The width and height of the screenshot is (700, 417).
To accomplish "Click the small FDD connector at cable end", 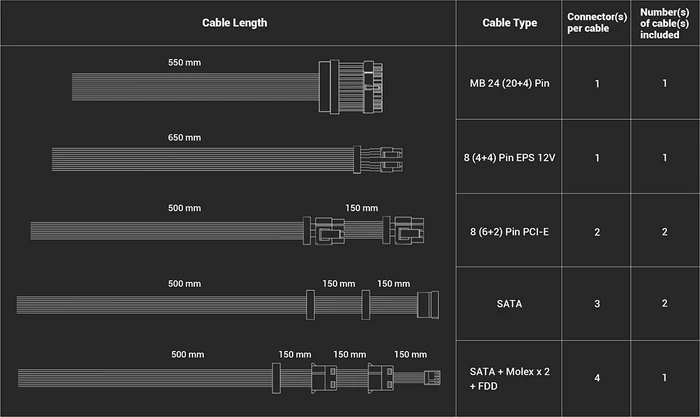I will (432, 377).
